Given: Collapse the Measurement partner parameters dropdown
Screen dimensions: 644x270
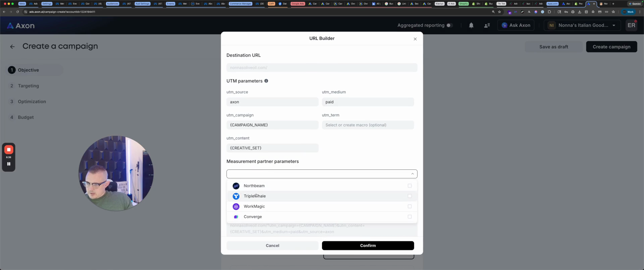Looking at the screenshot, I should (412, 174).
